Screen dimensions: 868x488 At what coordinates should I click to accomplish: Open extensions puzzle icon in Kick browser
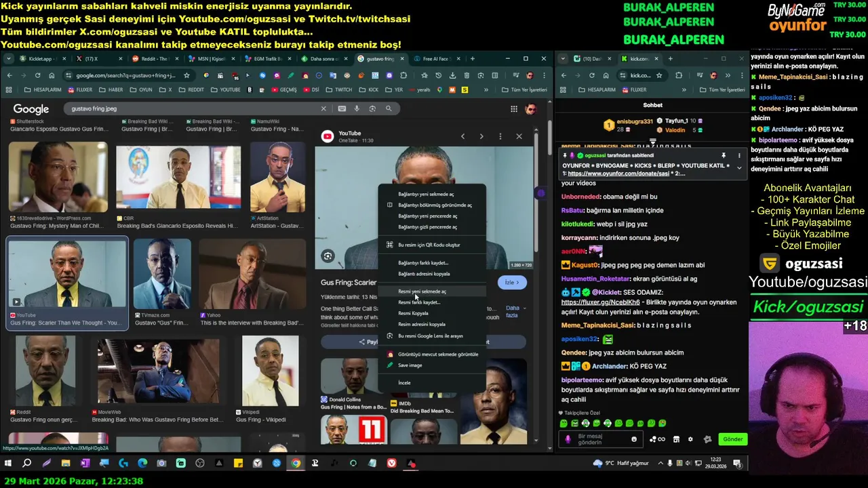[x=679, y=75]
